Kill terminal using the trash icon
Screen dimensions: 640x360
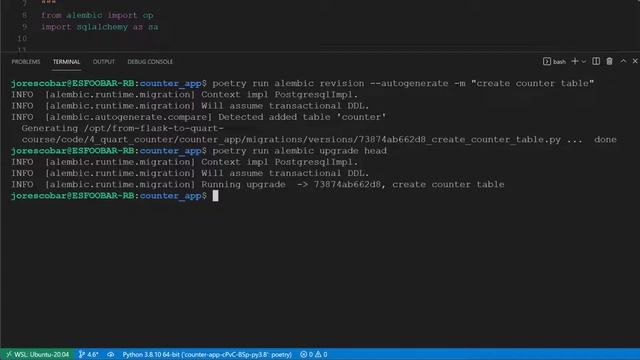(609, 61)
